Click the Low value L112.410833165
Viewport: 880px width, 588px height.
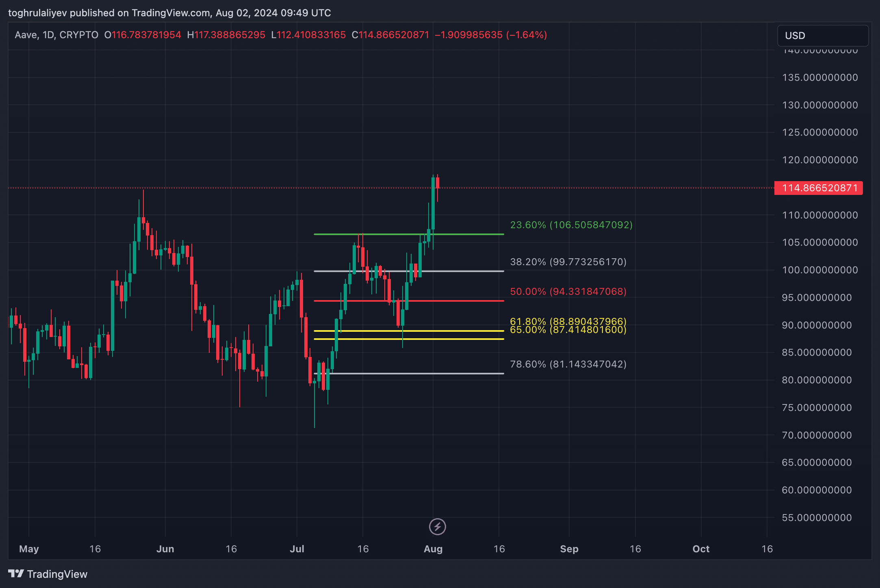308,35
